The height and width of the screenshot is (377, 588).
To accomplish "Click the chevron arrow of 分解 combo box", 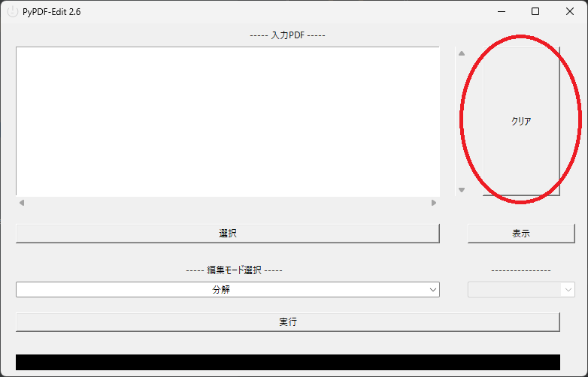I will pos(433,289).
